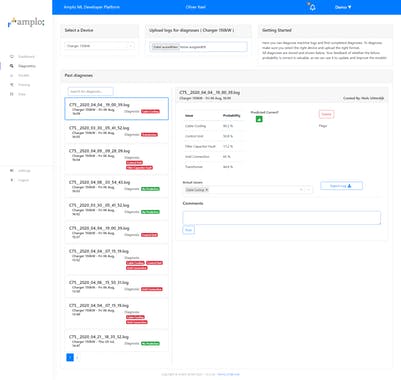
Task: Go to Dashboard via its sidebar icon
Action: click(12, 57)
